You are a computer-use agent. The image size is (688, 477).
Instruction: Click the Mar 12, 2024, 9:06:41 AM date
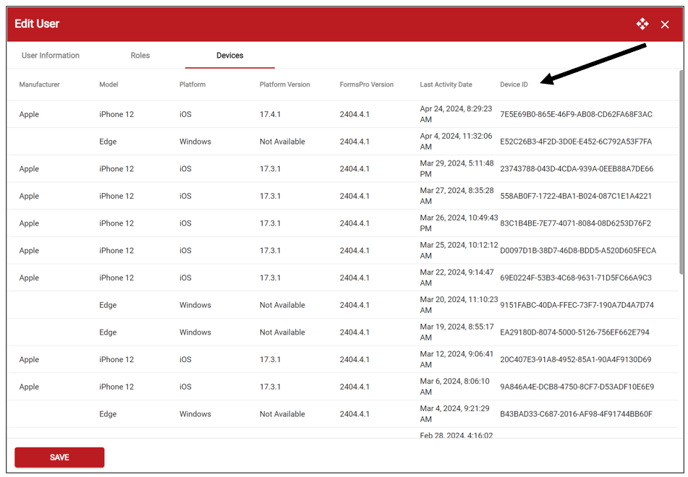(457, 359)
